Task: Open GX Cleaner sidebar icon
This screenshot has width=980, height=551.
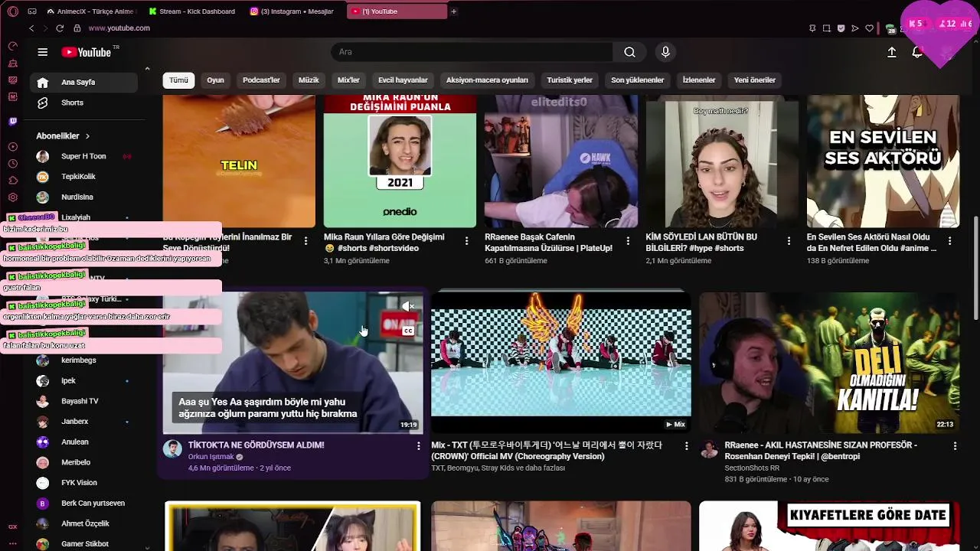Action: pos(13,63)
